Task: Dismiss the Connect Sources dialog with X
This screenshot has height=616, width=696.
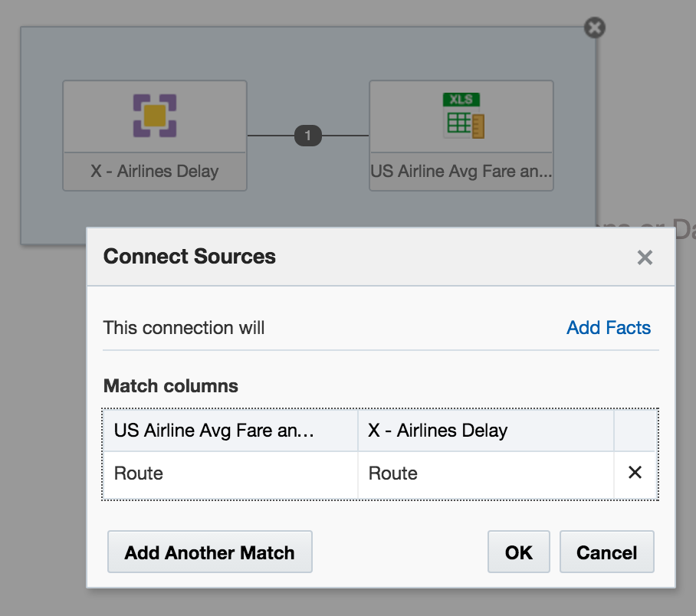Action: pos(645,257)
